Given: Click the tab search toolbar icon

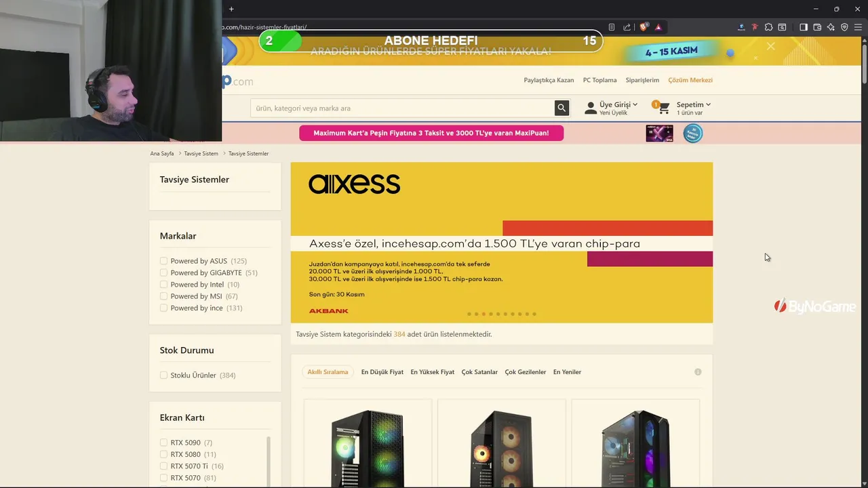Looking at the screenshot, I should click(x=782, y=27).
